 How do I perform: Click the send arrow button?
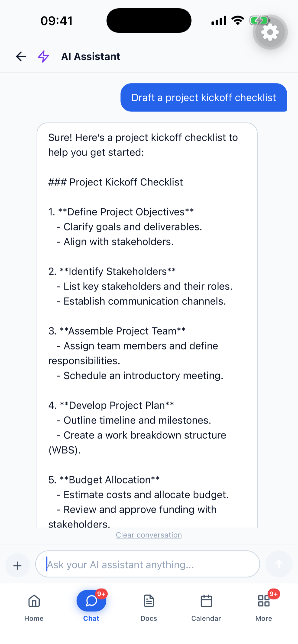[x=279, y=564]
